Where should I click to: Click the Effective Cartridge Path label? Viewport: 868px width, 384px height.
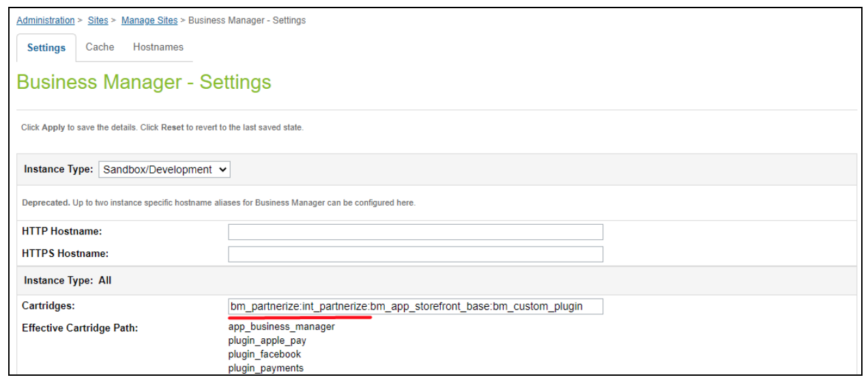point(80,328)
